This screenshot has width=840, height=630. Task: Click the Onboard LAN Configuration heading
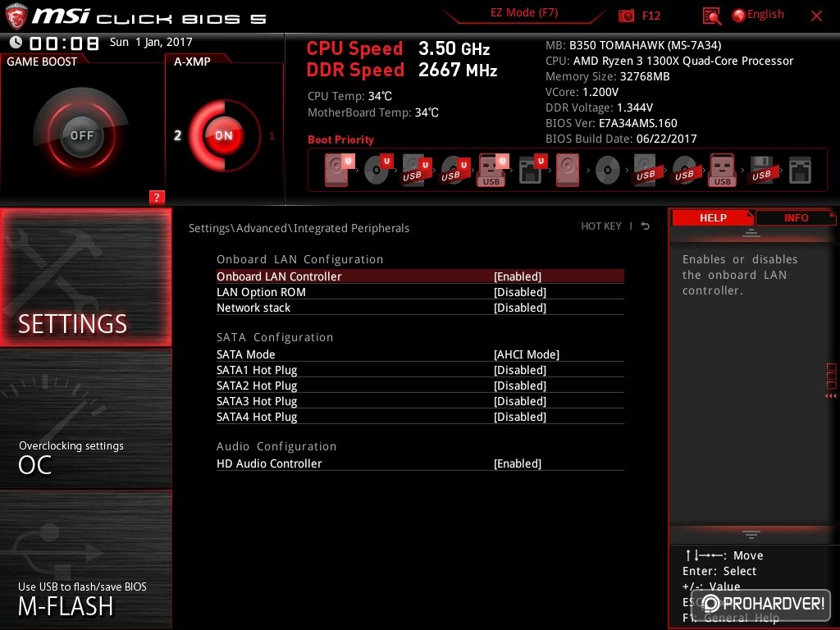300,259
